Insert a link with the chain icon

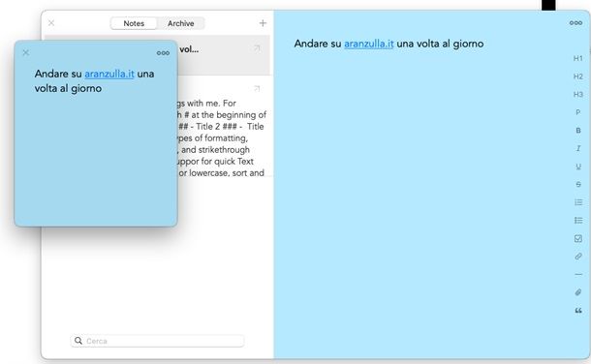(x=578, y=257)
